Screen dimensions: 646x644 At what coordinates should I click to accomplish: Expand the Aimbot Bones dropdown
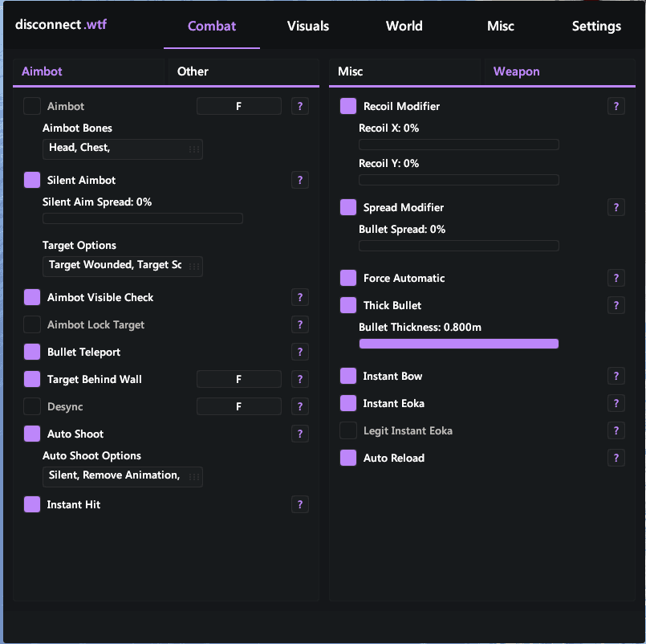coord(122,149)
